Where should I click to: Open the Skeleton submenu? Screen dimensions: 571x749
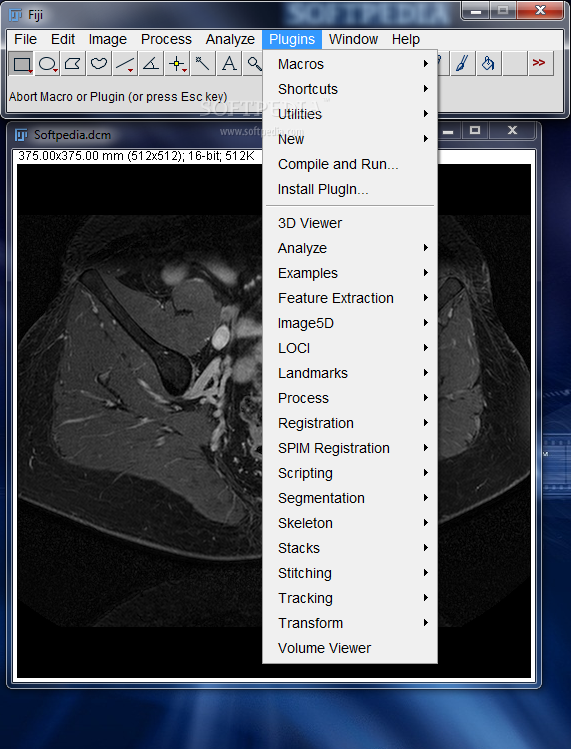[x=350, y=523]
